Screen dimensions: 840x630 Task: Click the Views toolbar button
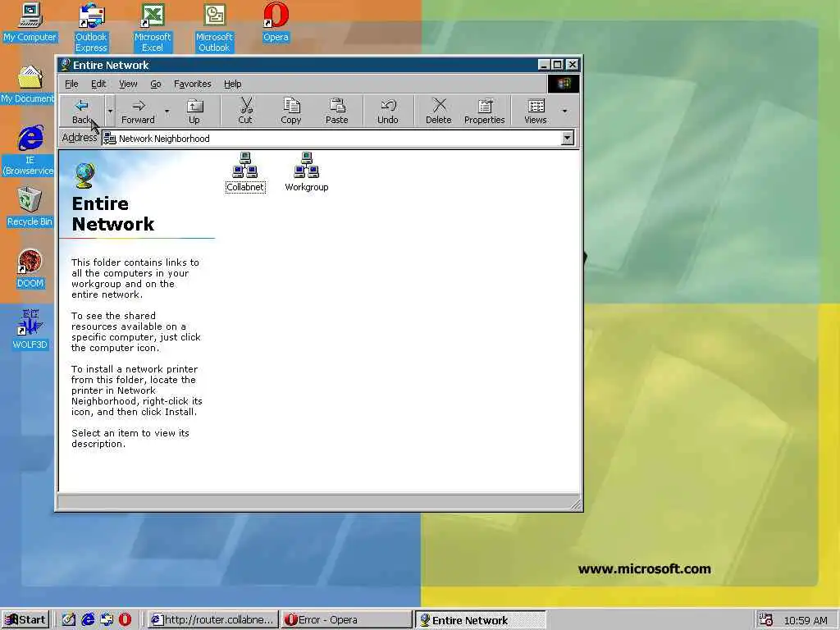point(535,111)
